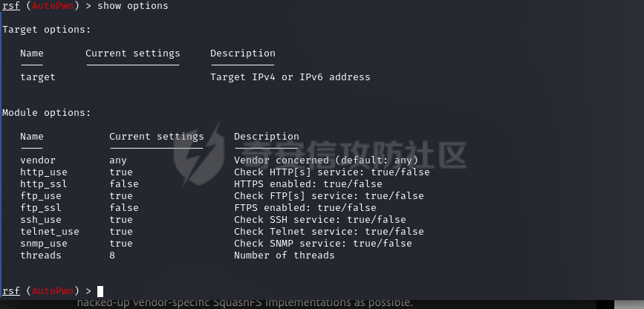The width and height of the screenshot is (644, 309).
Task: Click 'true' value next to snmp_use
Action: coord(121,243)
